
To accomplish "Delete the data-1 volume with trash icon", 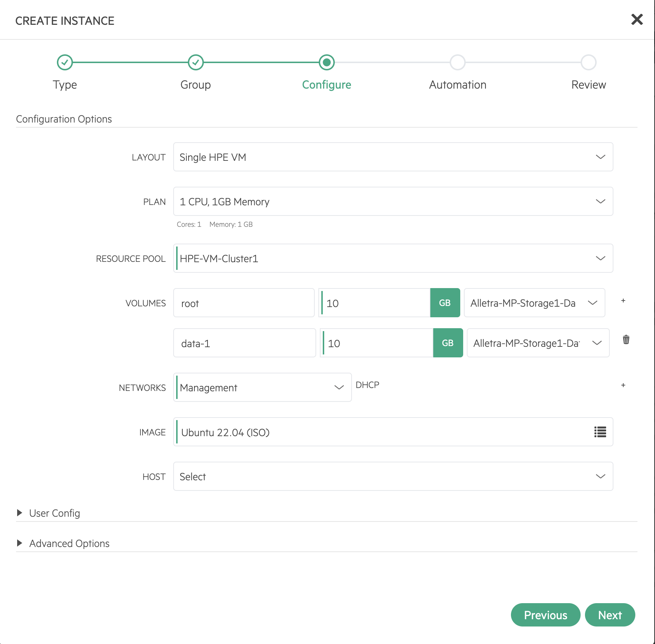I will (x=626, y=340).
